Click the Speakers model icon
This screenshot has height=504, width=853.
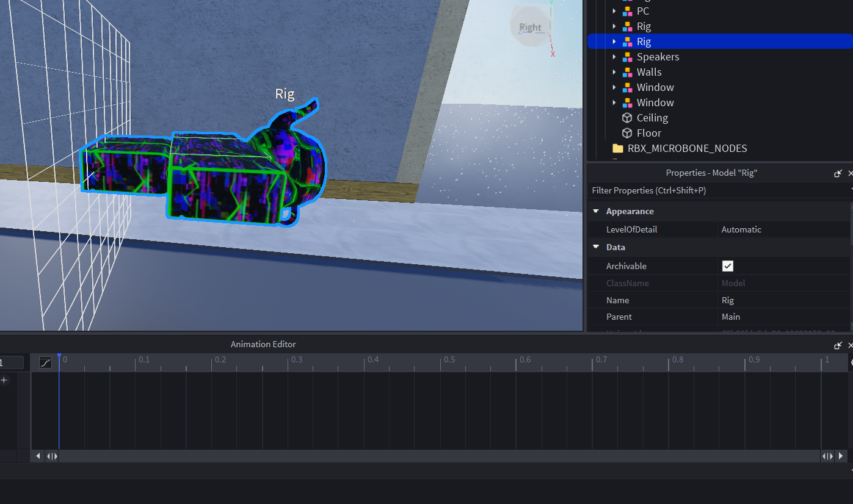pyautogui.click(x=627, y=57)
